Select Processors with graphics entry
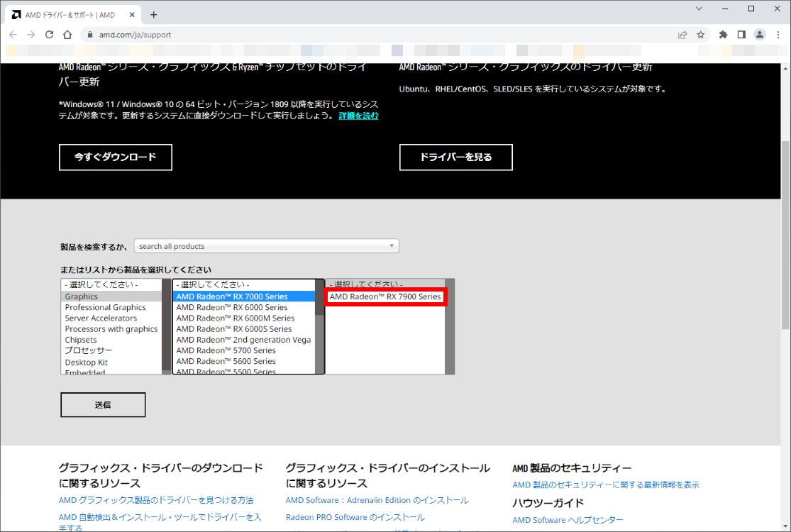The image size is (791, 532). pos(111,329)
